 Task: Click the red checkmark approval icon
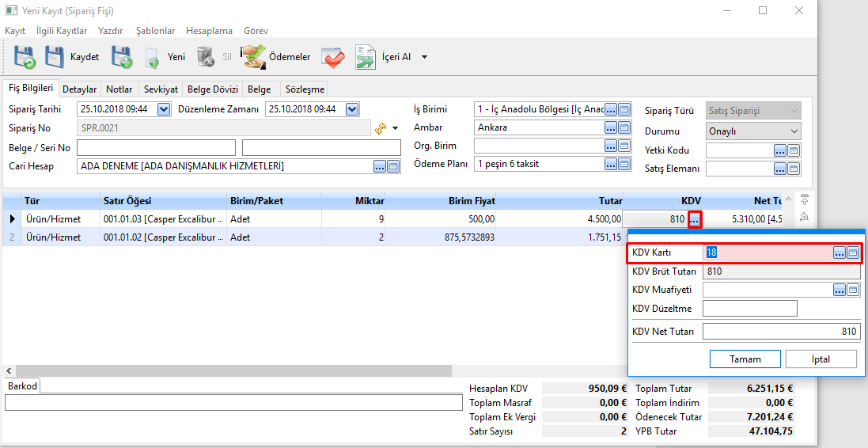332,57
